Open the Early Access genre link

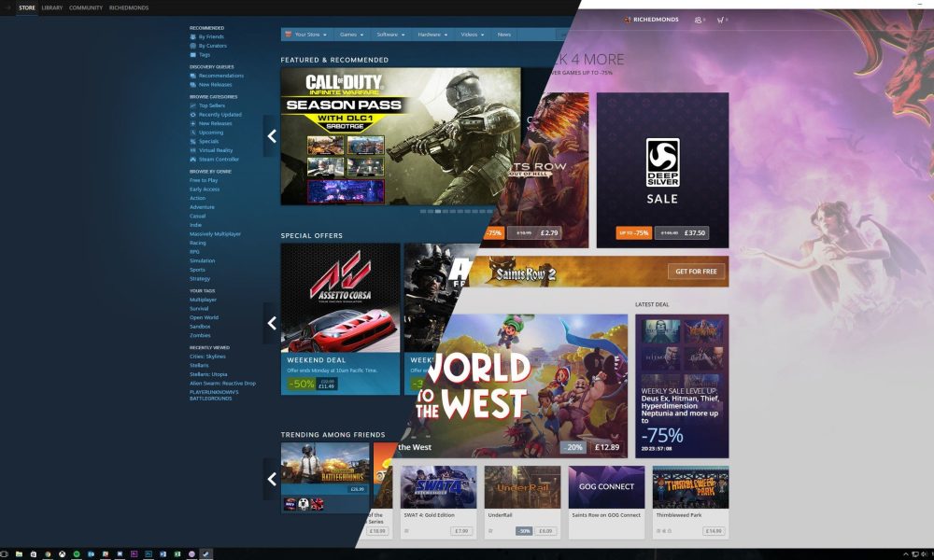click(x=205, y=189)
